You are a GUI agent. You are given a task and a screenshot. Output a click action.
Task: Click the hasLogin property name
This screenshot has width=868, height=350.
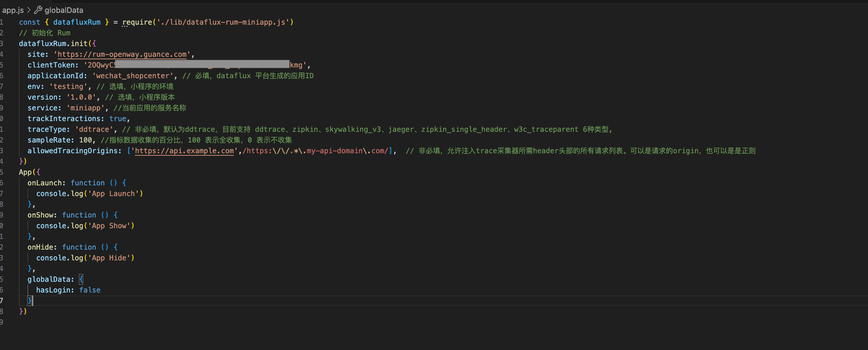tap(53, 290)
